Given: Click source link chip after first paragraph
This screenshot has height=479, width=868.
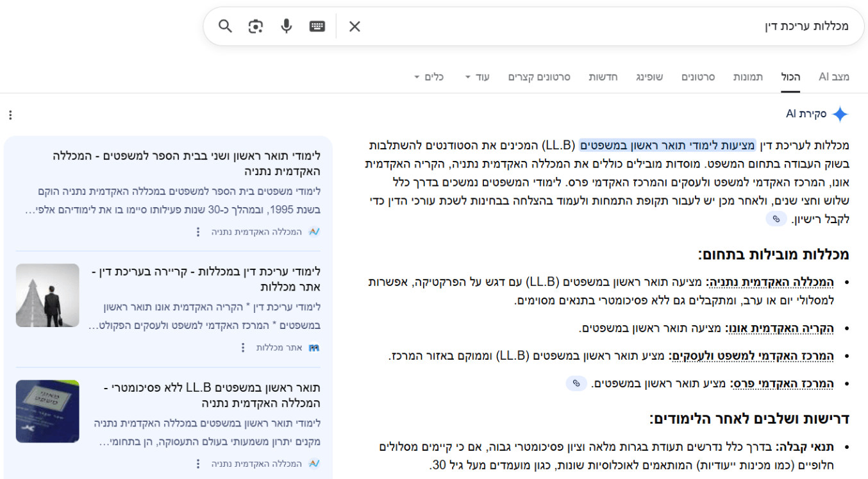Looking at the screenshot, I should pos(776,219).
